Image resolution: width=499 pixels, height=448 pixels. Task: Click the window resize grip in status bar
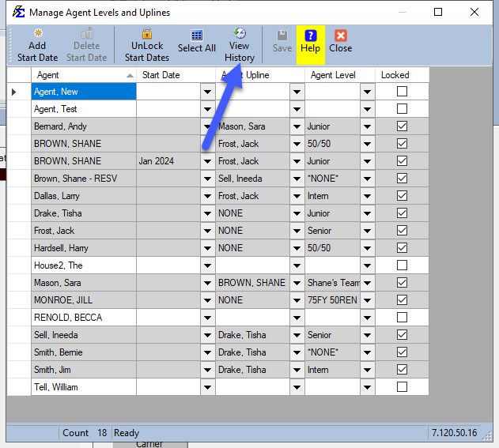pyautogui.click(x=487, y=436)
